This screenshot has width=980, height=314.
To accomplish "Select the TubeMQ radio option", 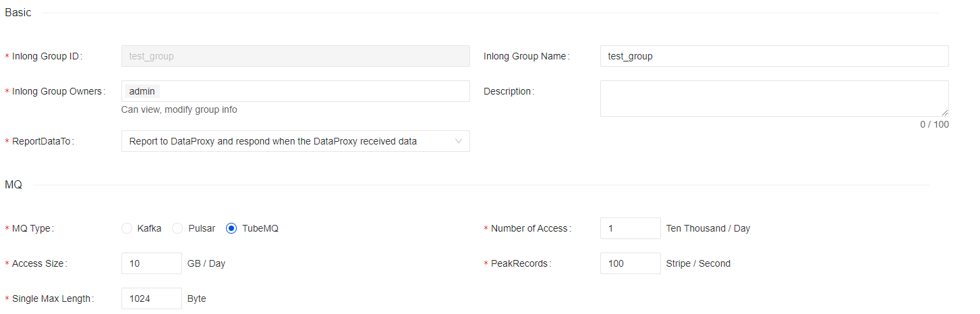I will click(231, 228).
